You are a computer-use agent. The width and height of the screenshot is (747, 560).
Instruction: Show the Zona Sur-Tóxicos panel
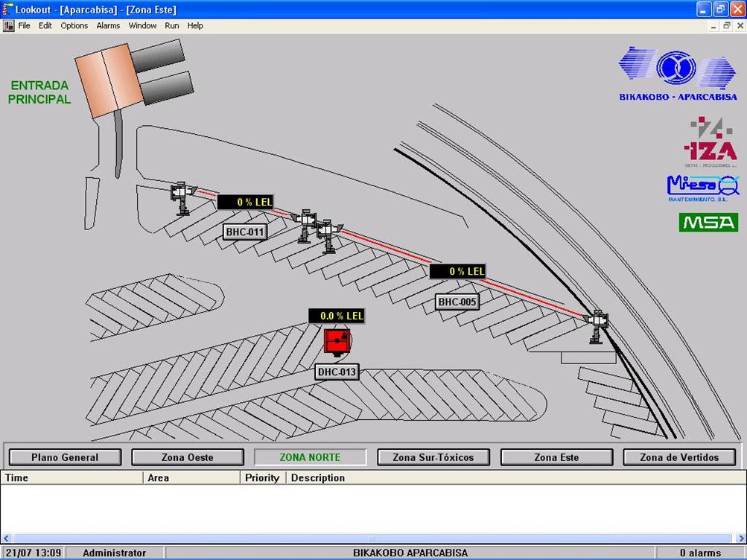[x=433, y=457]
